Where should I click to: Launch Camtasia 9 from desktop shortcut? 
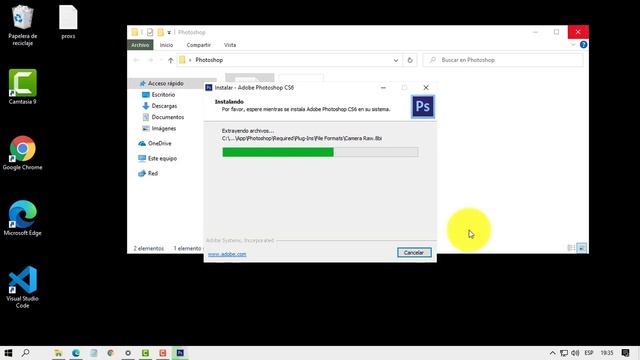point(22,87)
